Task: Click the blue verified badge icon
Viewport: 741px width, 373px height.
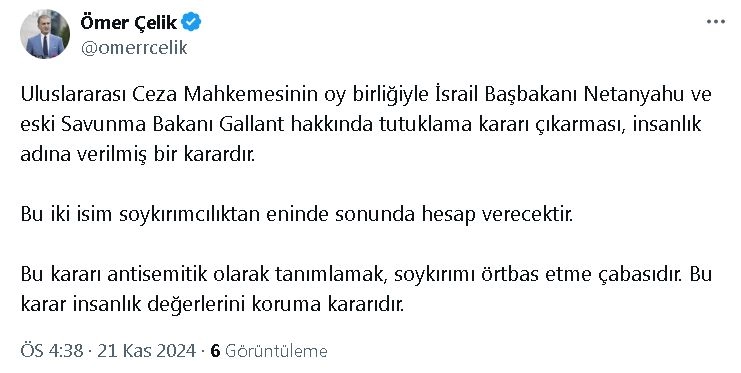Action: (191, 22)
